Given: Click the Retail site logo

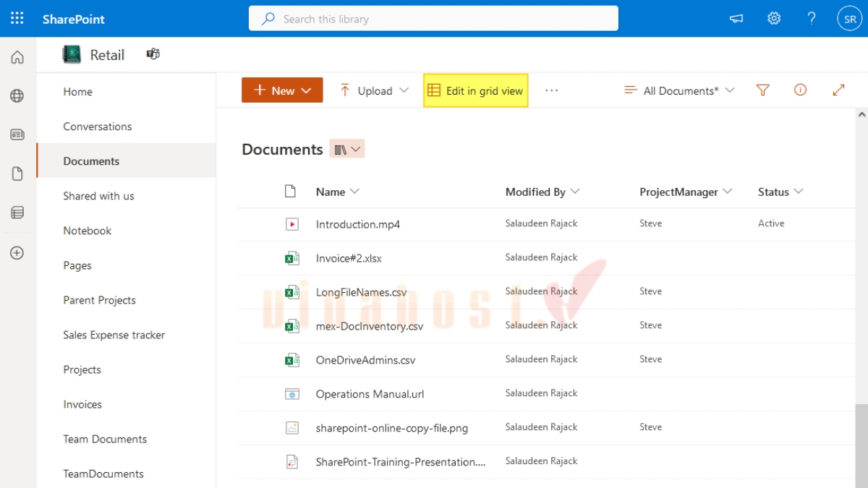Looking at the screenshot, I should pos(72,55).
